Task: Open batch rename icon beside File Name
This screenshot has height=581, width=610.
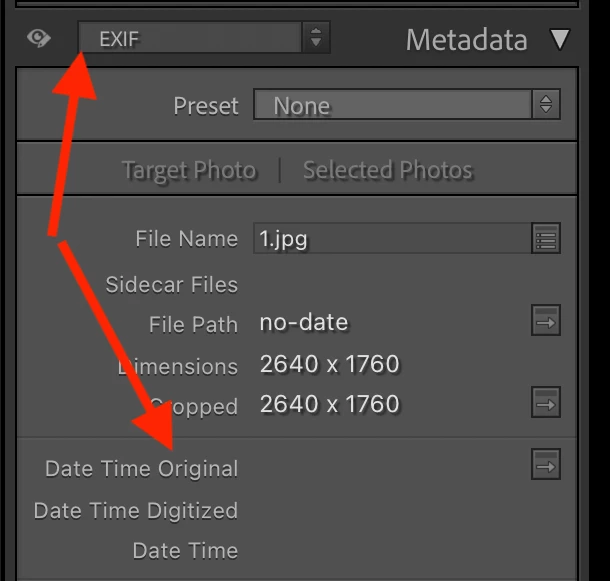Action: pos(546,239)
